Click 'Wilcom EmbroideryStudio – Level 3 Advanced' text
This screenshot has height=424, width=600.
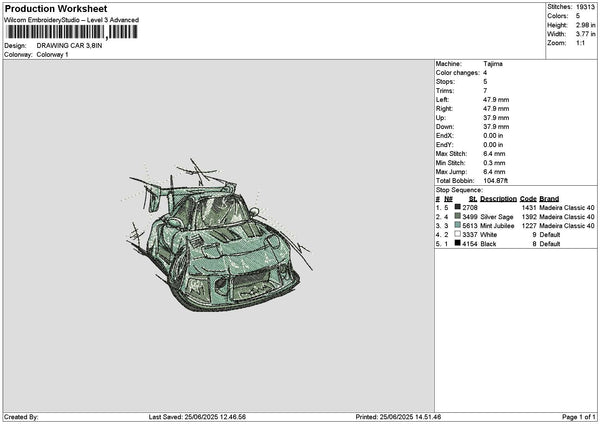[72, 20]
